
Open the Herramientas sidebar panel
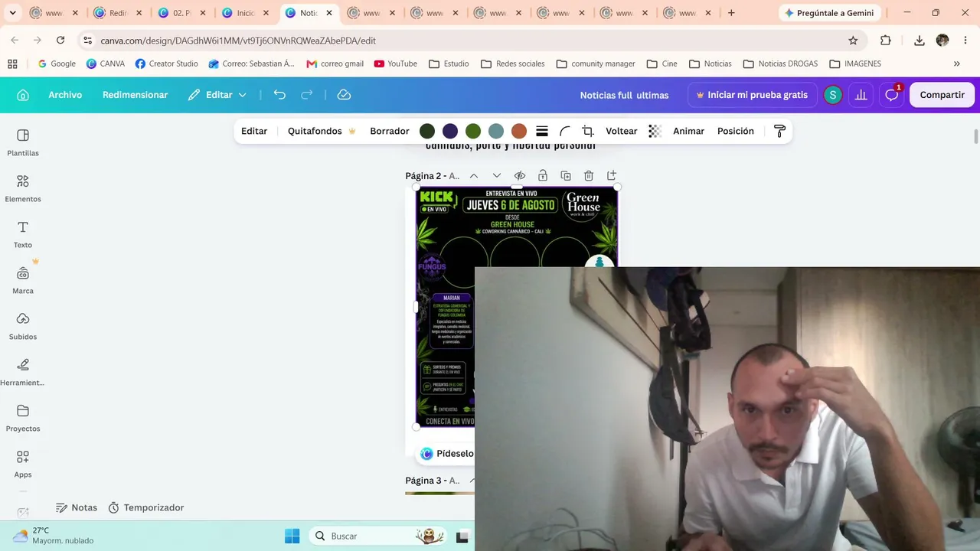(23, 372)
